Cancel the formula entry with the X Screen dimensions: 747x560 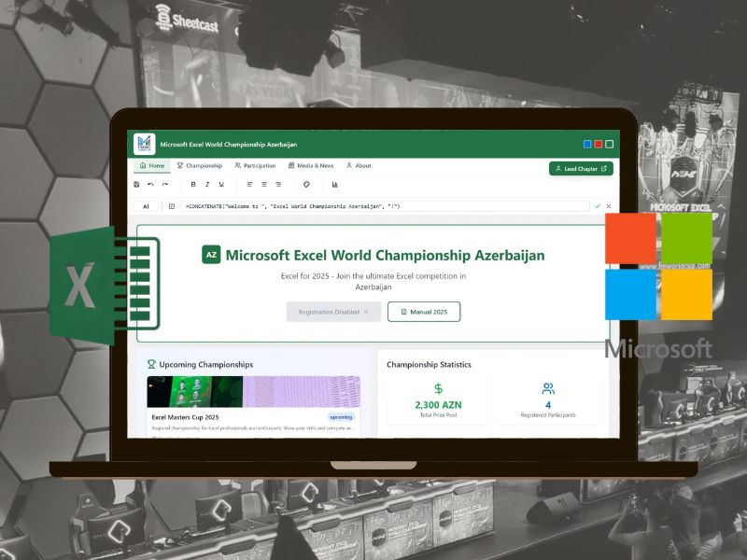[x=608, y=205]
